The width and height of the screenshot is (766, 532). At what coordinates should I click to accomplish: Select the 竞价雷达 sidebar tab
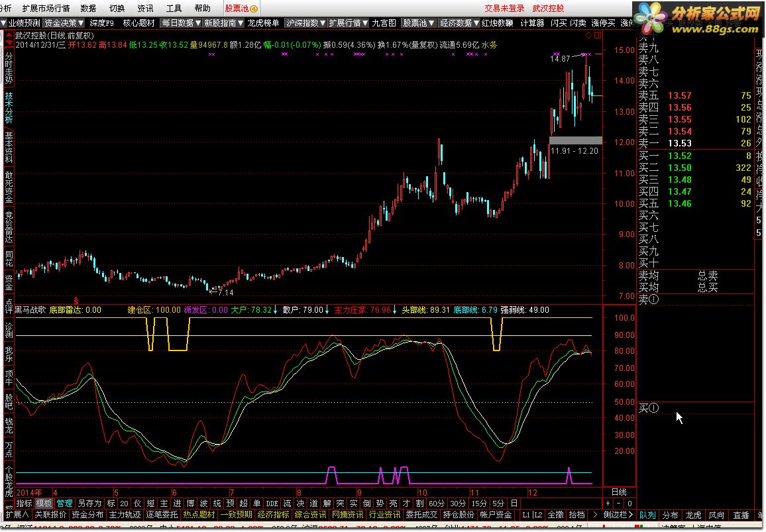pos(9,226)
